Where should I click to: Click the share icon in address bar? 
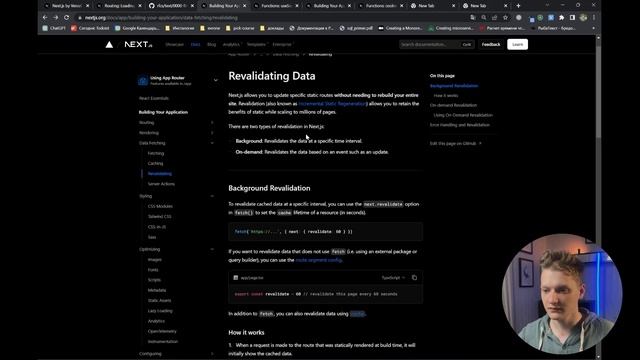[495, 18]
